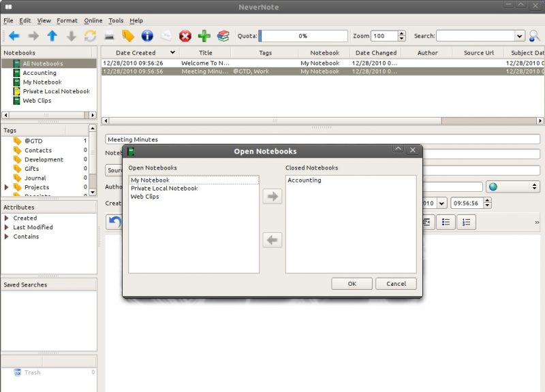
Task: Expand the Projects tag tree
Action: click(x=6, y=187)
